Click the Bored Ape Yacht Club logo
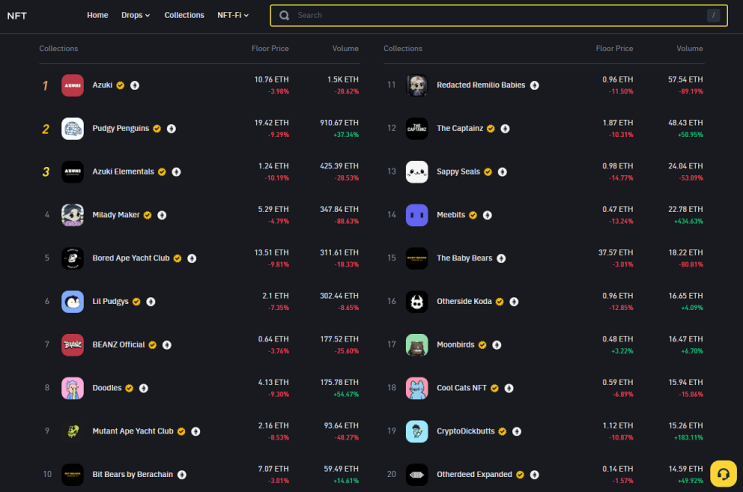The height and width of the screenshot is (492, 743). (72, 258)
